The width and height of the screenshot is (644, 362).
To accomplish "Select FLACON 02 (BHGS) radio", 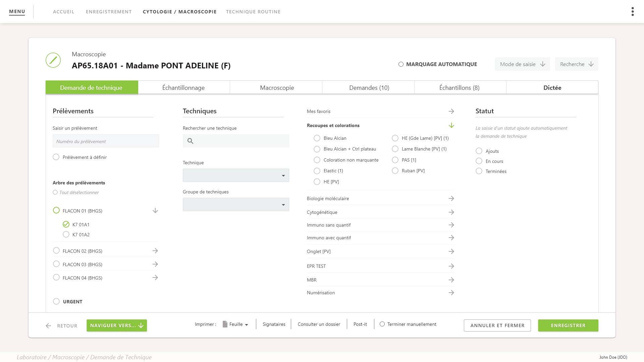I will pyautogui.click(x=56, y=251).
